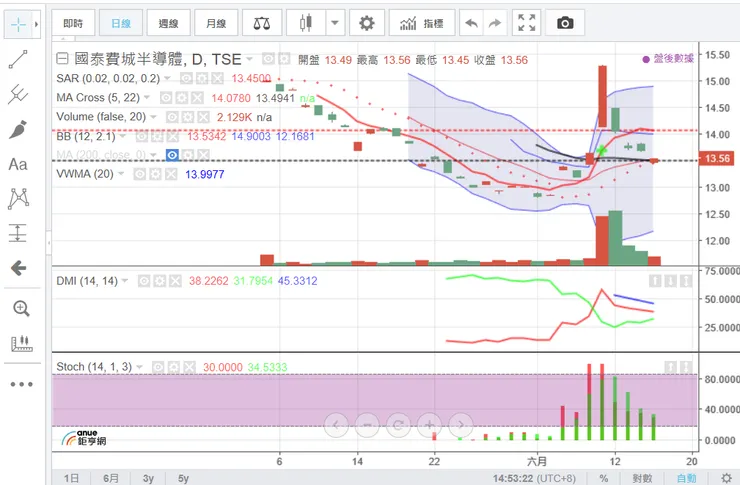Switch to 月線 monthly chart tab
Screen dimensions: 740x485
click(x=216, y=23)
